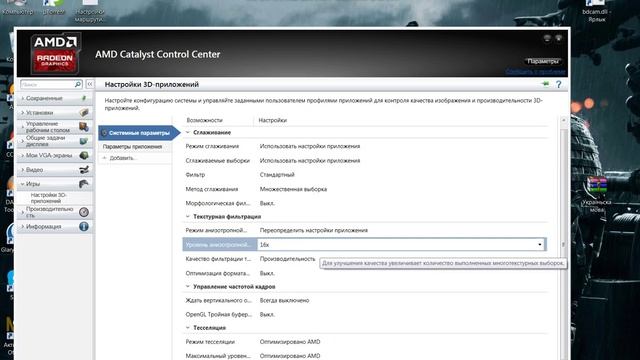The image size is (640, 360).
Task: Click the plus icon beside Добавить
Action: click(x=104, y=158)
